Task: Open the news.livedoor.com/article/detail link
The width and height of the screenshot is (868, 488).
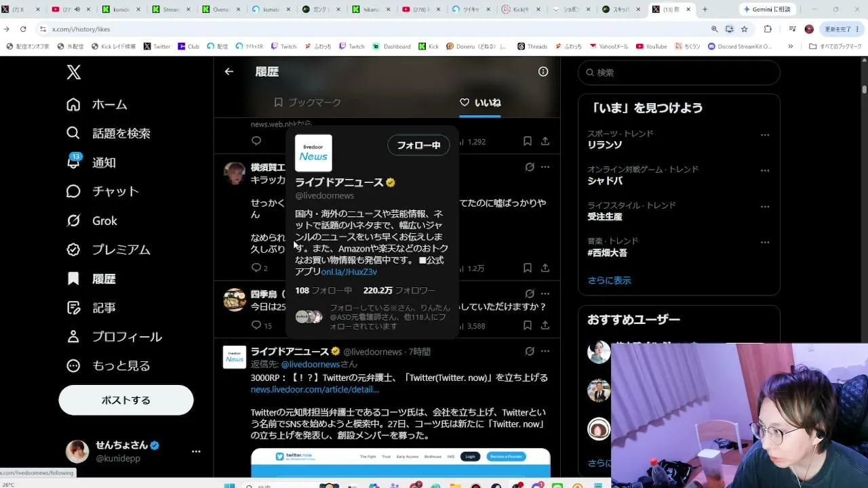Action: [315, 389]
